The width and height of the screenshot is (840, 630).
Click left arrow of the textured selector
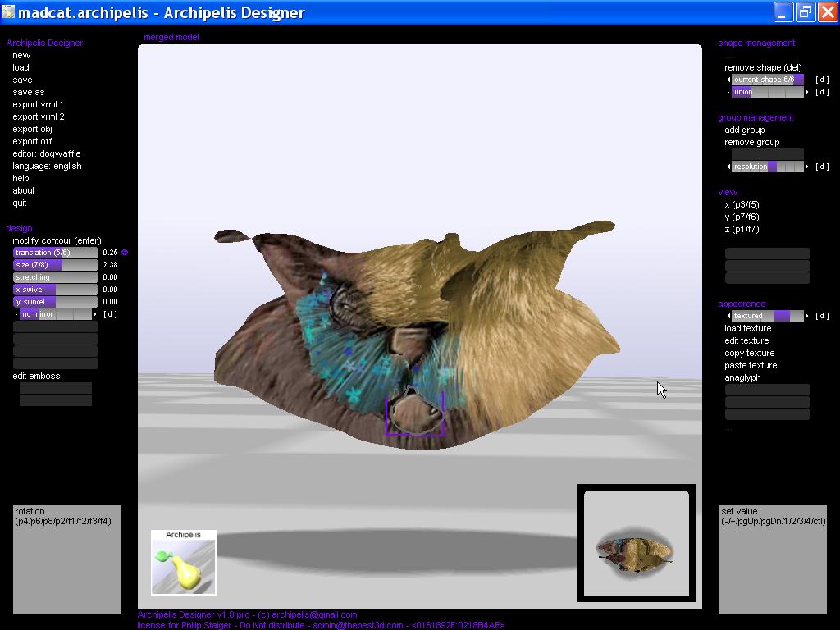728,316
